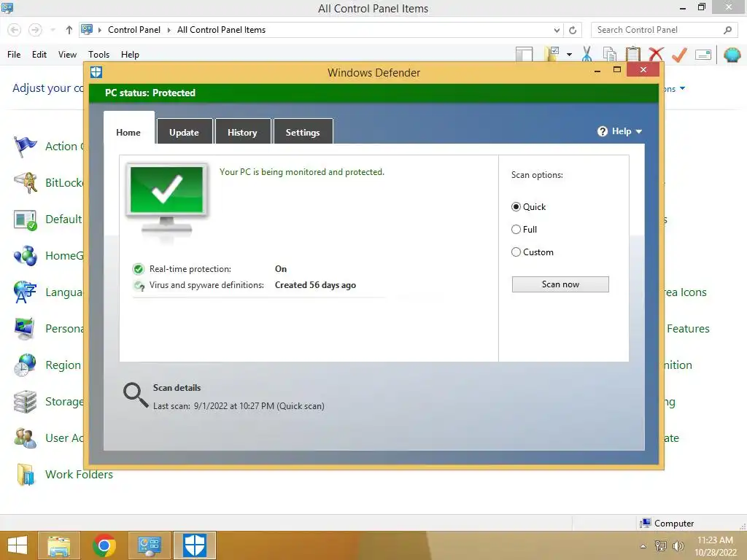Open the Tools menu
This screenshot has width=747, height=560.
tap(98, 55)
